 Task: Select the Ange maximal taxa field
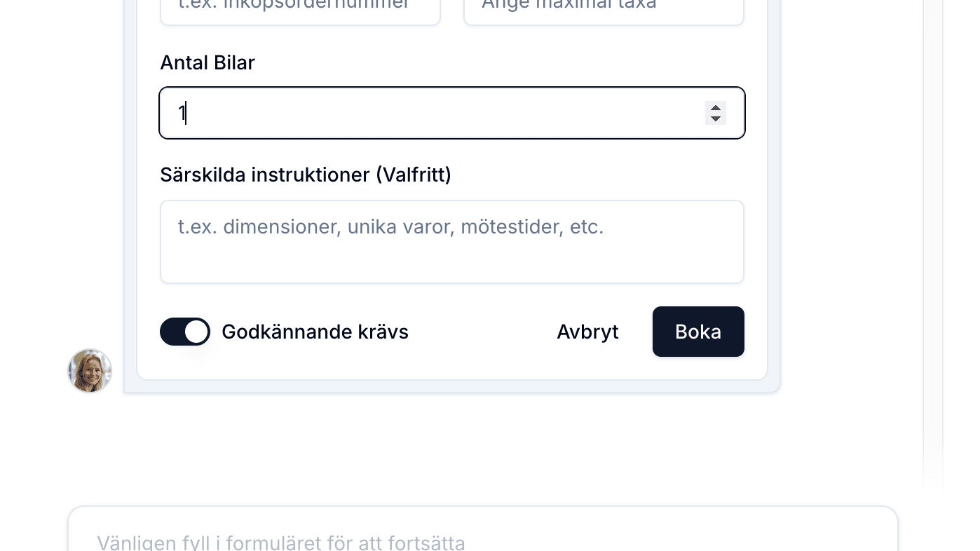coord(604,8)
